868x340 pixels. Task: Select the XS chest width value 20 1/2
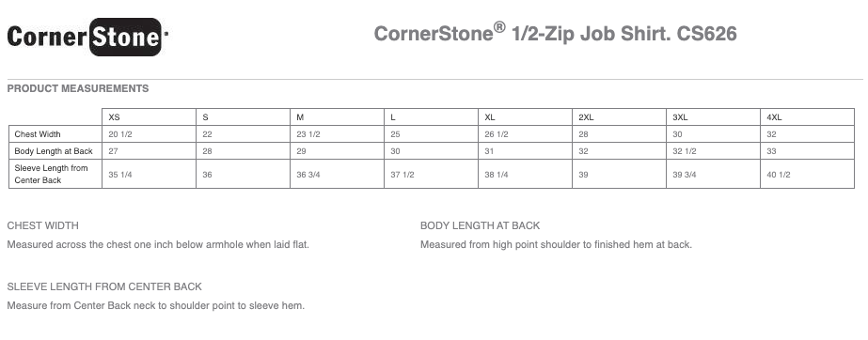[120, 134]
